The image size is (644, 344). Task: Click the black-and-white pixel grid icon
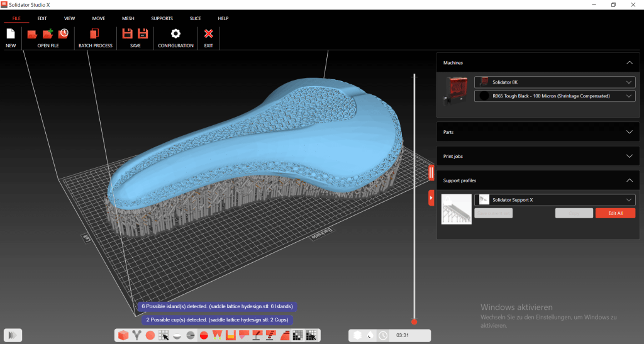[297, 335]
